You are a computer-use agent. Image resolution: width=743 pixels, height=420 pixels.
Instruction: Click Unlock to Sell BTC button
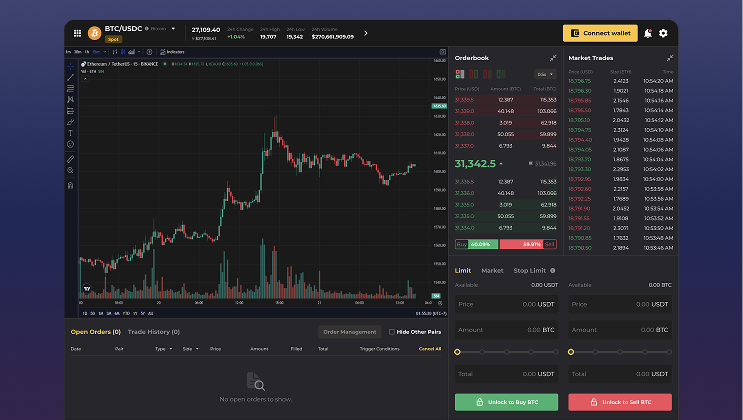tap(620, 402)
